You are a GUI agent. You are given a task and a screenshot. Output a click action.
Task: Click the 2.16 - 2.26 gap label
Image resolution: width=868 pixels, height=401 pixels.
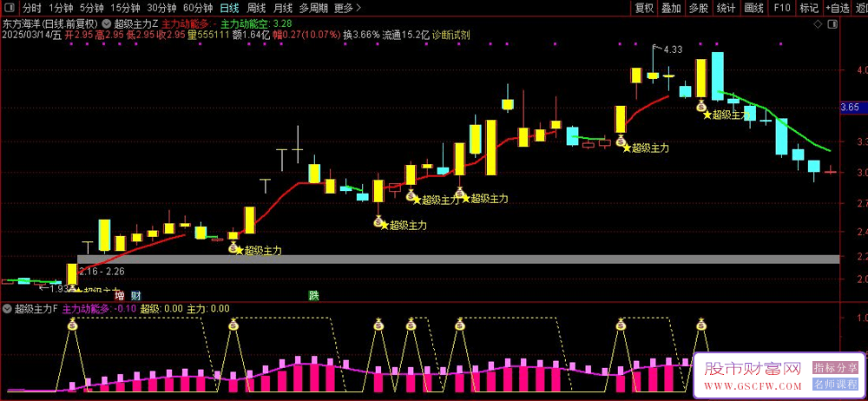[x=102, y=272]
